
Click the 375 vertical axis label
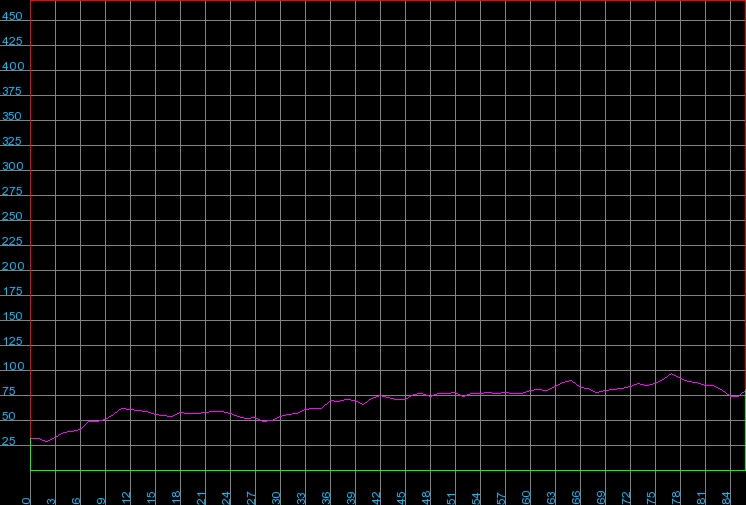(x=12, y=91)
